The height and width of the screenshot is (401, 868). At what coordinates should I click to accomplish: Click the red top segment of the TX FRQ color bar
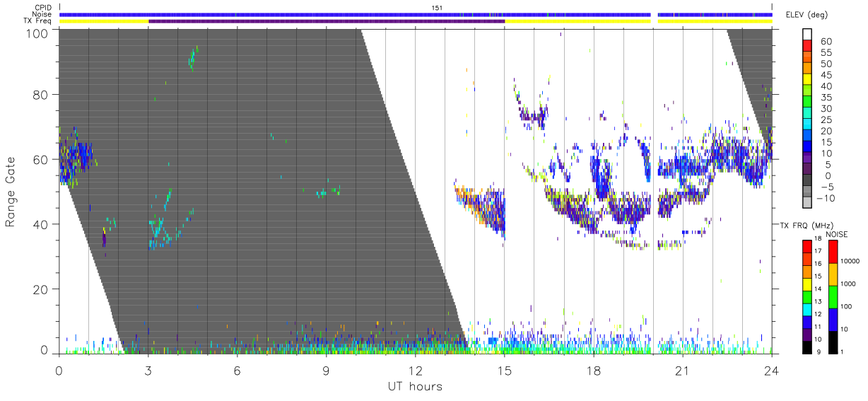coord(807,246)
